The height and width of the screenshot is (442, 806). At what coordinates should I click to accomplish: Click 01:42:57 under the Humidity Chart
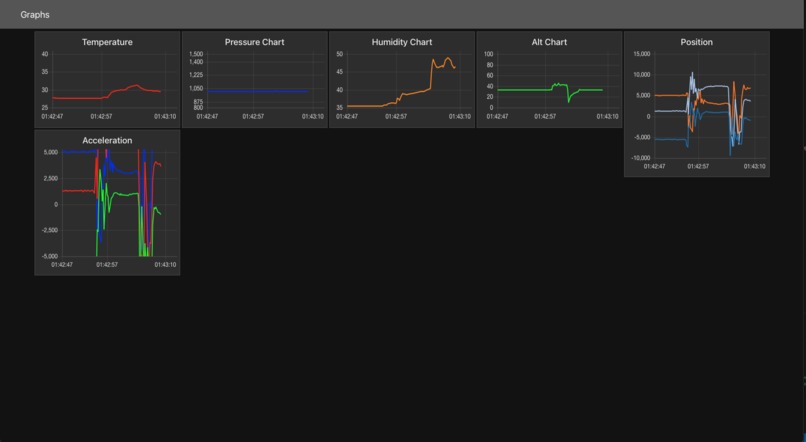(x=396, y=117)
